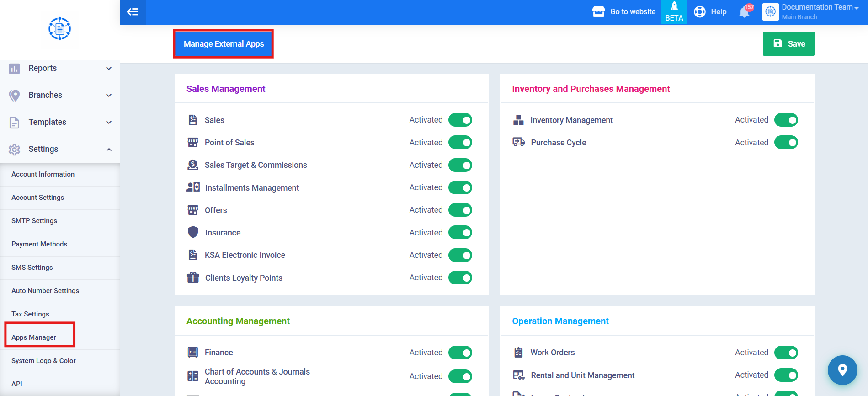This screenshot has height=396, width=868.
Task: Click the Insurance shield icon
Action: (193, 232)
